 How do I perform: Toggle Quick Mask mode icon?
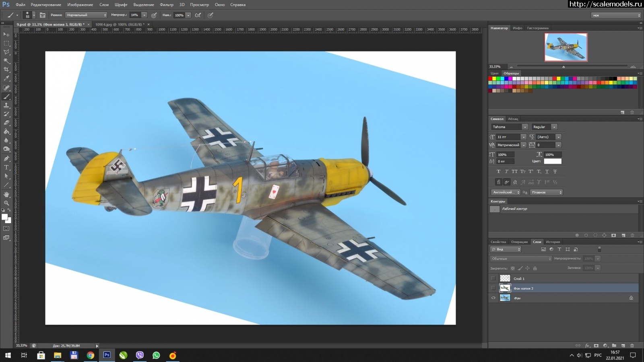pos(6,228)
